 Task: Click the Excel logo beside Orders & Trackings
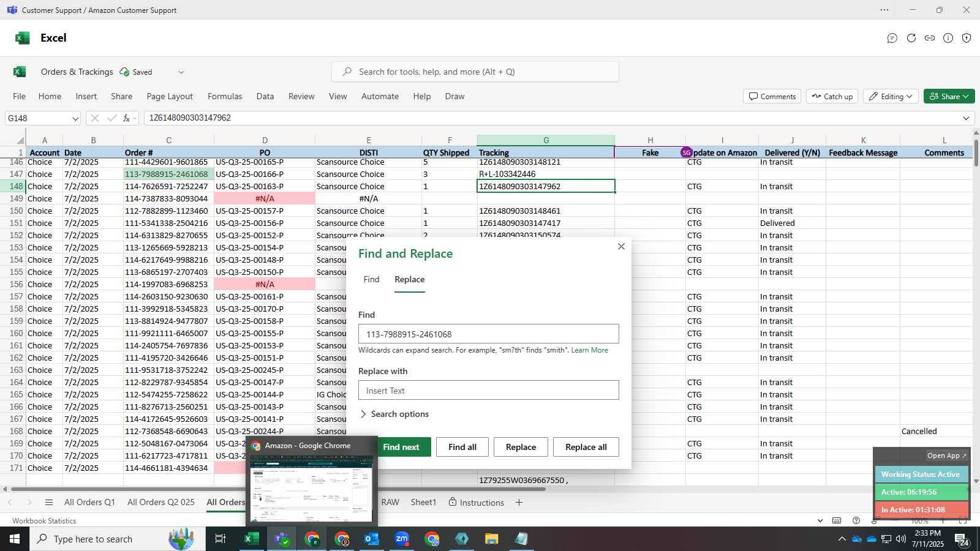click(20, 72)
